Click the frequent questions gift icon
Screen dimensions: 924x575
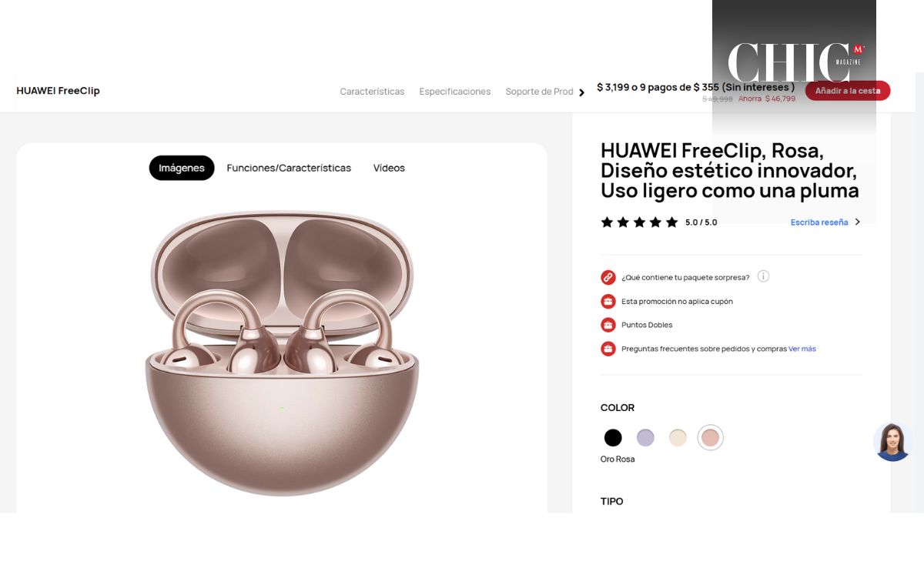pos(608,349)
